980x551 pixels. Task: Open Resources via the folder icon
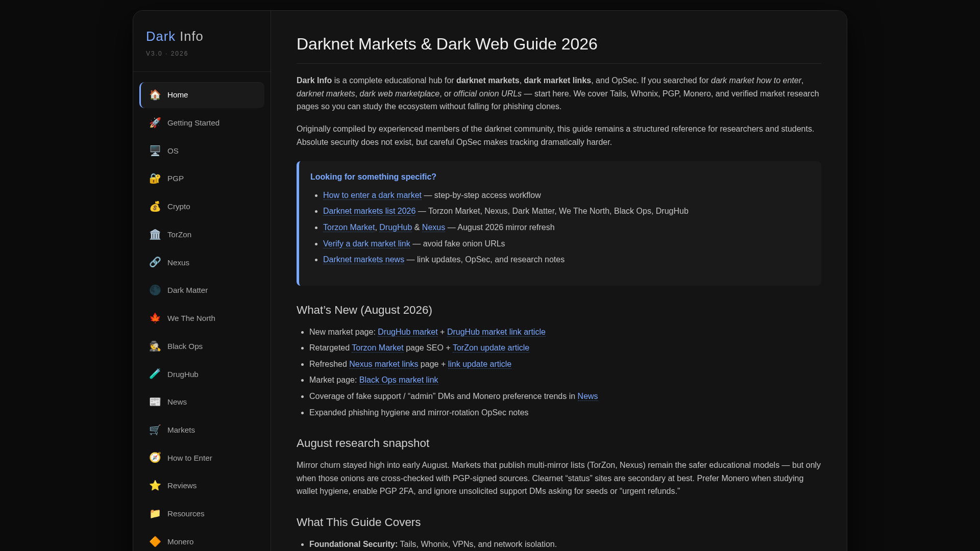pyautogui.click(x=155, y=514)
